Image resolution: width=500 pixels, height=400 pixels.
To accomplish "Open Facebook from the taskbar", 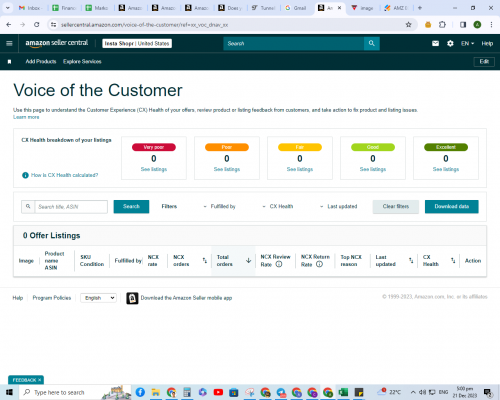I will coord(140,392).
